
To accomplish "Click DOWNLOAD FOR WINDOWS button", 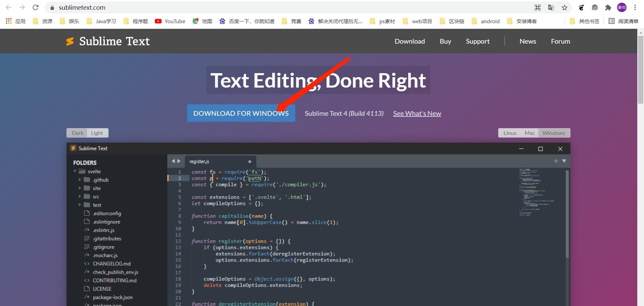I will click(241, 113).
